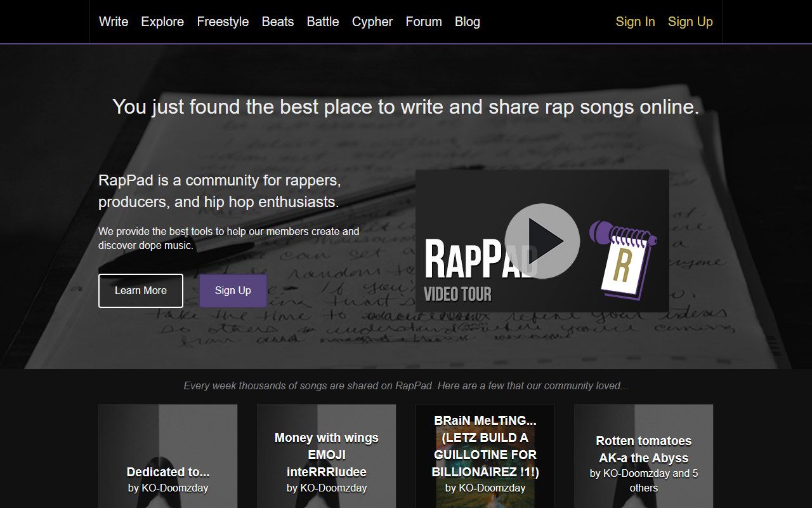This screenshot has width=812, height=508.
Task: Click the RapPad notepad microphone logo
Action: click(x=623, y=259)
